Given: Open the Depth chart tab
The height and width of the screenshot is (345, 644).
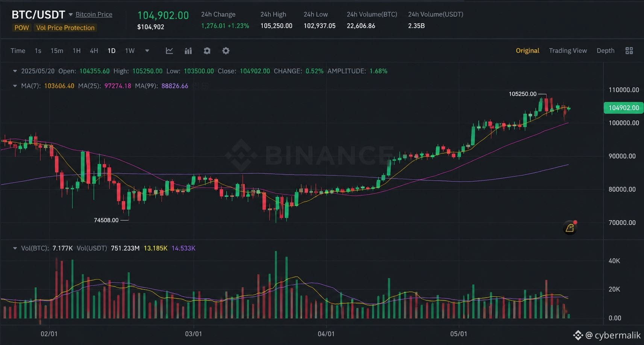Looking at the screenshot, I should (605, 51).
